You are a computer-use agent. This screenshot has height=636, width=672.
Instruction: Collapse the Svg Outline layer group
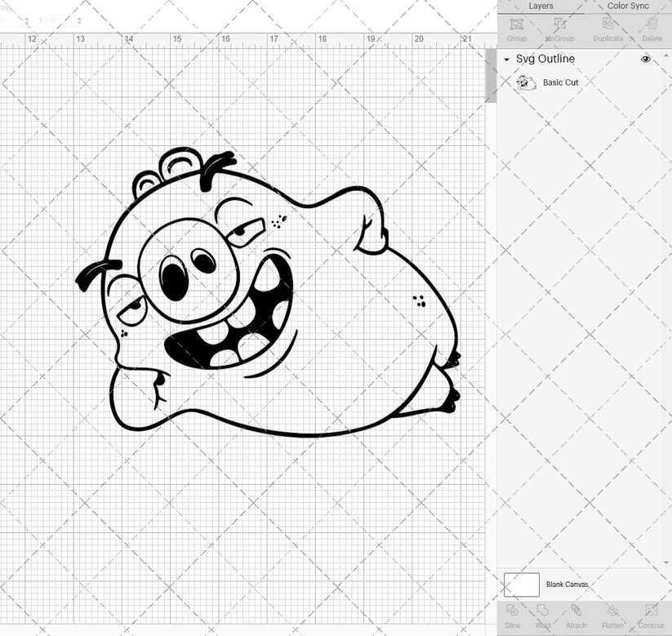pos(506,59)
